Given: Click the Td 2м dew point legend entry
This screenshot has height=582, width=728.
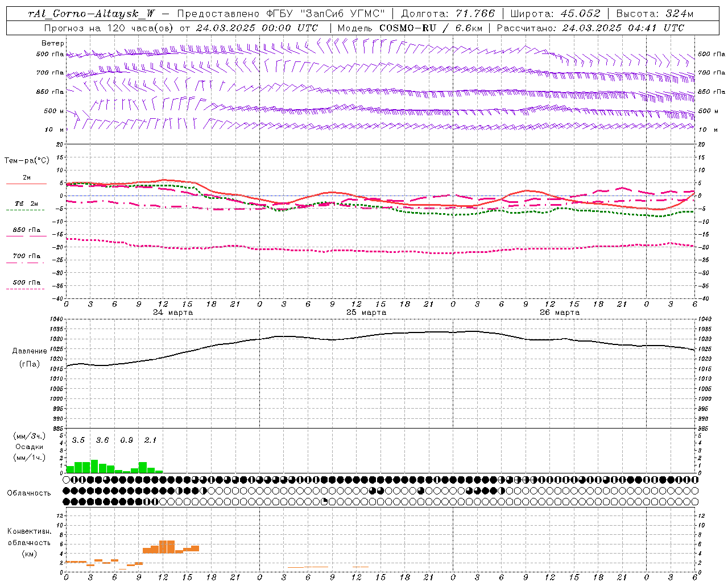Looking at the screenshot, I should click(x=27, y=203).
